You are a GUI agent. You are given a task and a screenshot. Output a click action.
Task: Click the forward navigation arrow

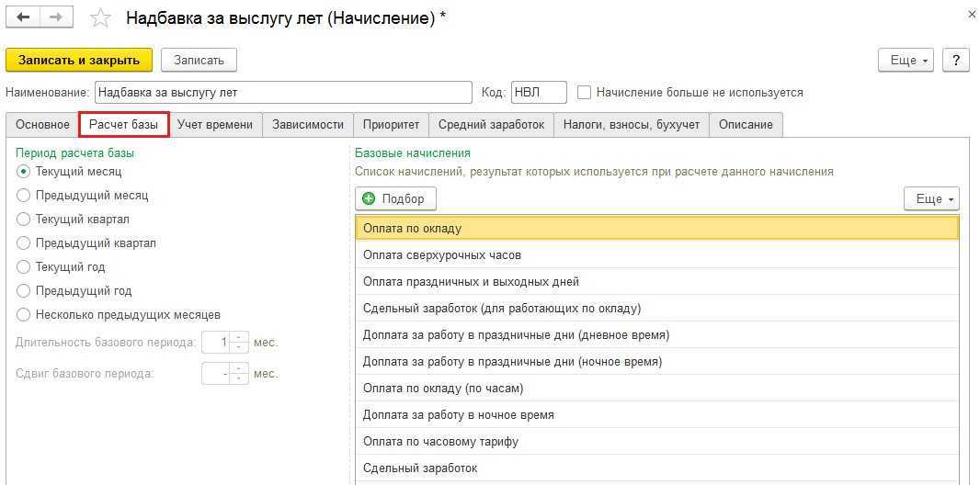click(x=56, y=17)
